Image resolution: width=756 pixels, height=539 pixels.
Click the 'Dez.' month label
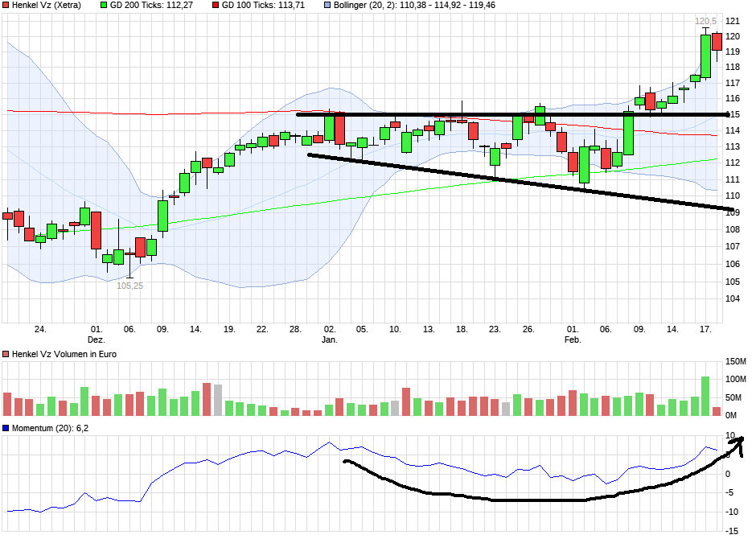coord(97,339)
